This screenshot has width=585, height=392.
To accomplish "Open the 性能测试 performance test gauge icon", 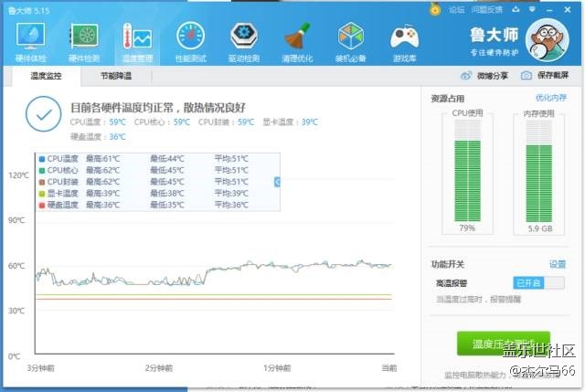I will pos(190,40).
